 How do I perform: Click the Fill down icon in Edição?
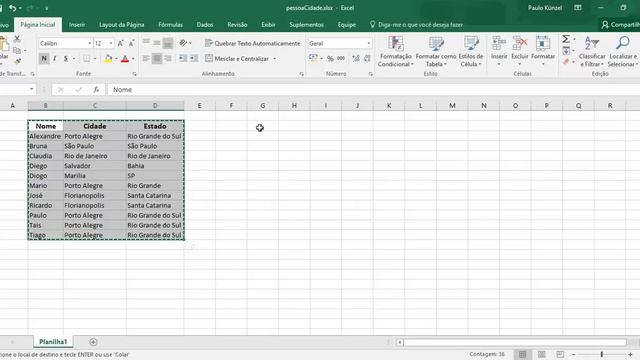coord(566,51)
